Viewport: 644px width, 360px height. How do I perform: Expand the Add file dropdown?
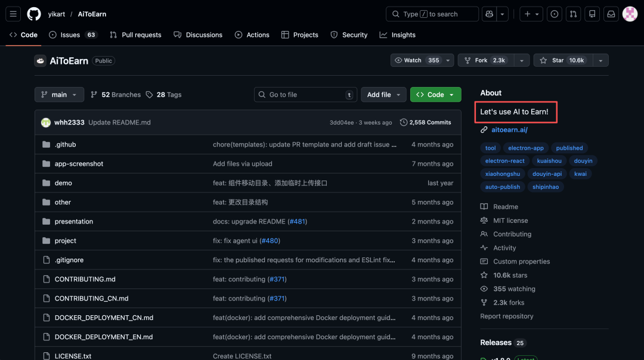pyautogui.click(x=383, y=95)
